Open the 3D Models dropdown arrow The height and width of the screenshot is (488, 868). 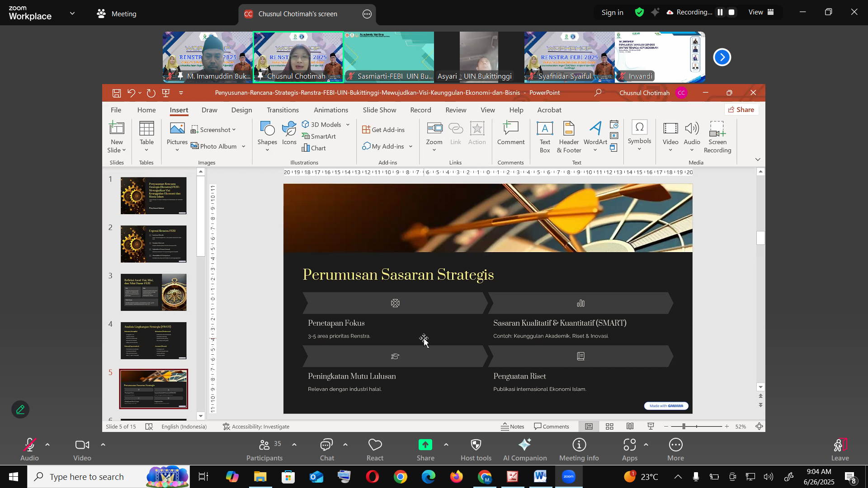pyautogui.click(x=348, y=125)
